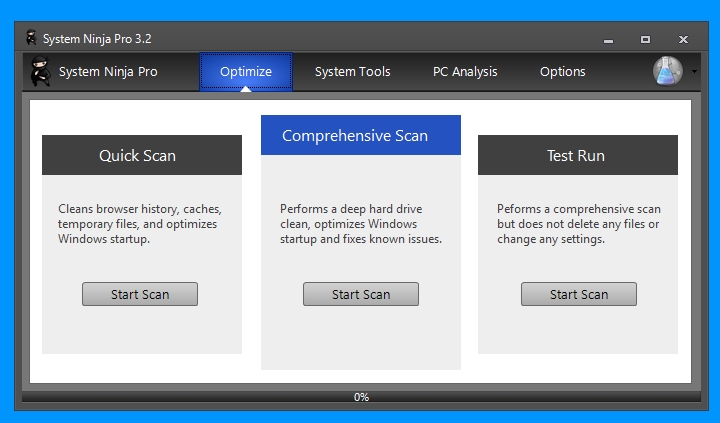Screen dimensions: 720x423
Task: Close the System Ninja Pro window
Action: (x=683, y=39)
